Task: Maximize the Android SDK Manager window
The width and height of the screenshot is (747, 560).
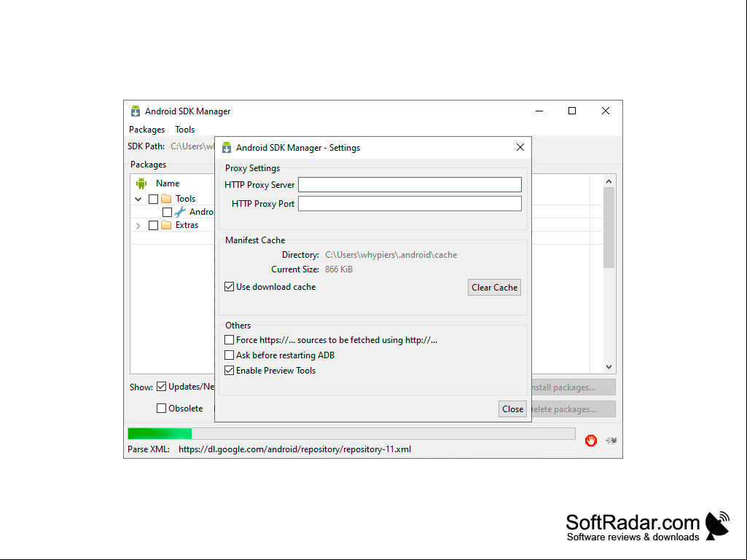Action: (x=572, y=111)
